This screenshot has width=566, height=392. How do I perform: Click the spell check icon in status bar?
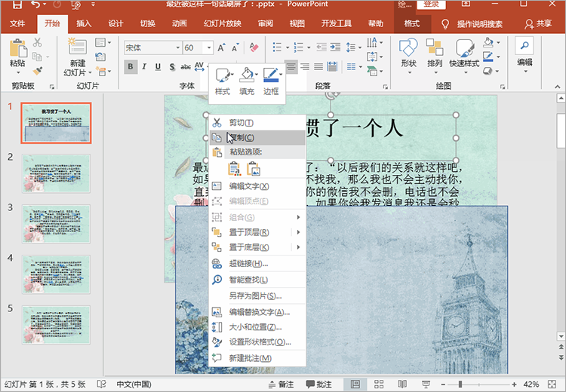[101, 384]
